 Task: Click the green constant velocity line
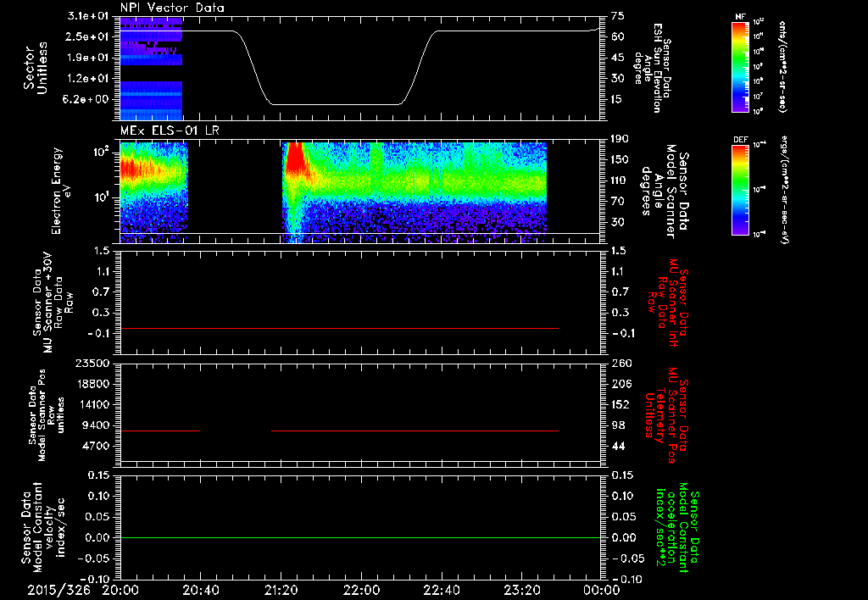359,537
